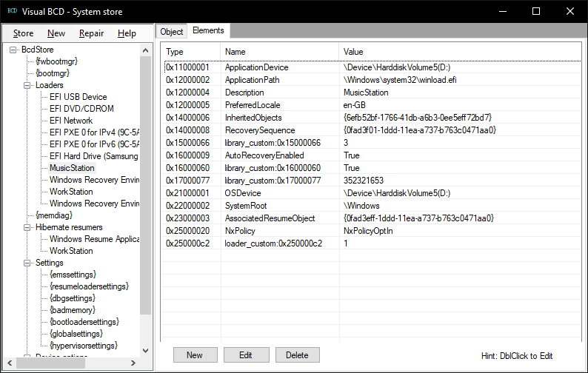
Task: Click the New element button
Action: pyautogui.click(x=195, y=355)
